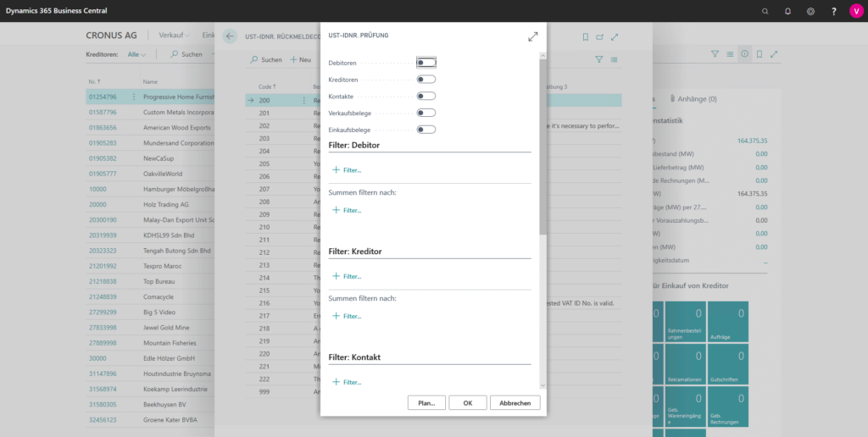Confirm with the OK button
Image resolution: width=868 pixels, height=437 pixels.
(x=468, y=403)
